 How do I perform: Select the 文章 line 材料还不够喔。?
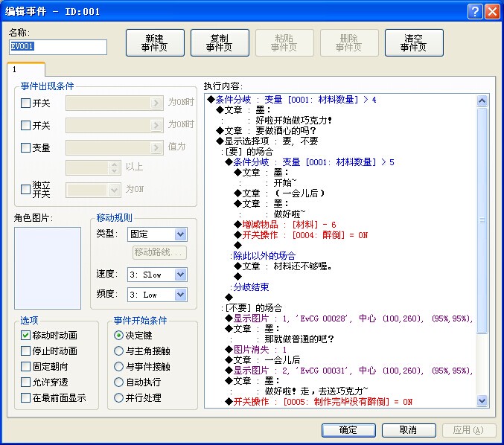pos(284,266)
